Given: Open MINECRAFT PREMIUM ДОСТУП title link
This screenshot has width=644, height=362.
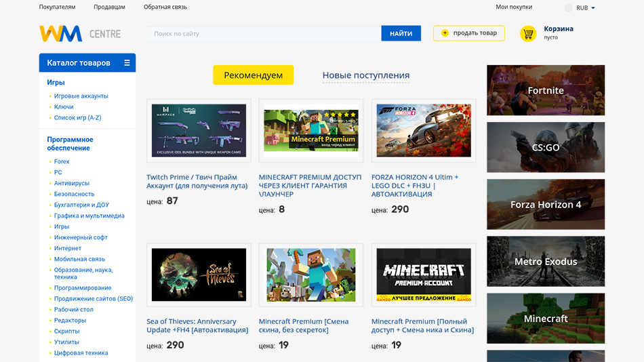Looking at the screenshot, I should click(x=310, y=186).
